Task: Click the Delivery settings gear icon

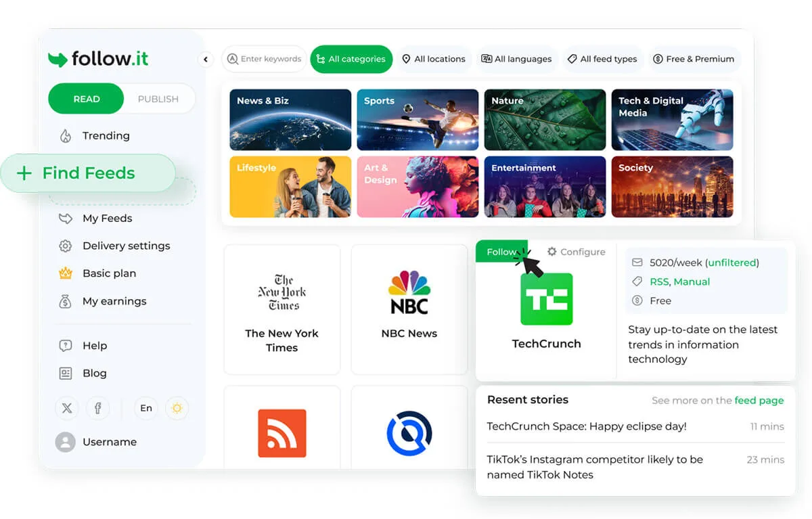Action: [x=66, y=246]
